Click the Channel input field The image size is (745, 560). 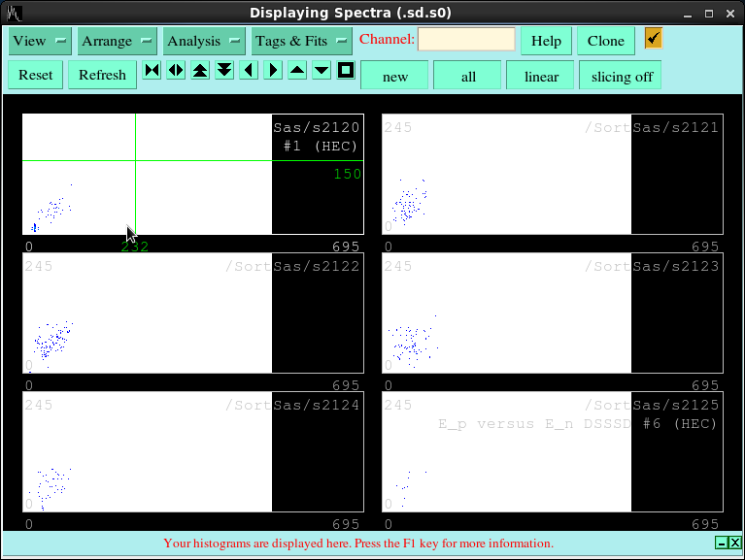click(466, 40)
